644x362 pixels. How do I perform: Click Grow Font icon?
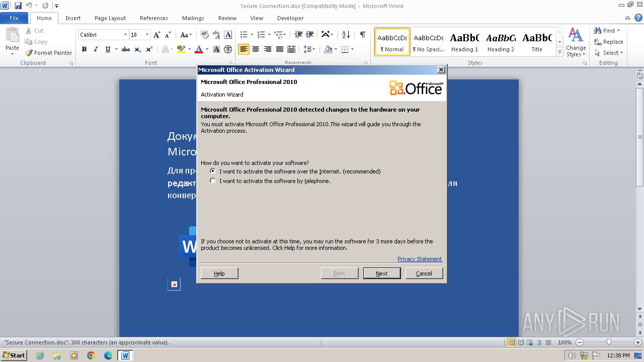click(x=157, y=35)
